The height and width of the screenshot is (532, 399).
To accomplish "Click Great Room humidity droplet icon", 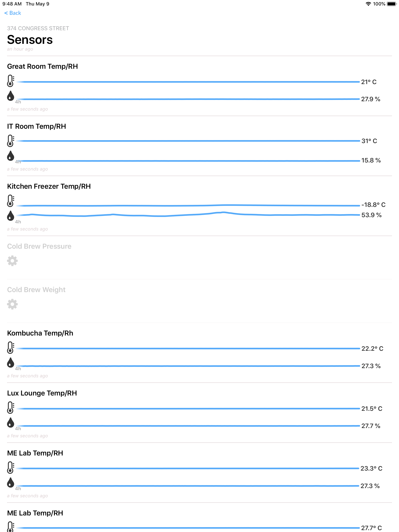I will click(10, 96).
